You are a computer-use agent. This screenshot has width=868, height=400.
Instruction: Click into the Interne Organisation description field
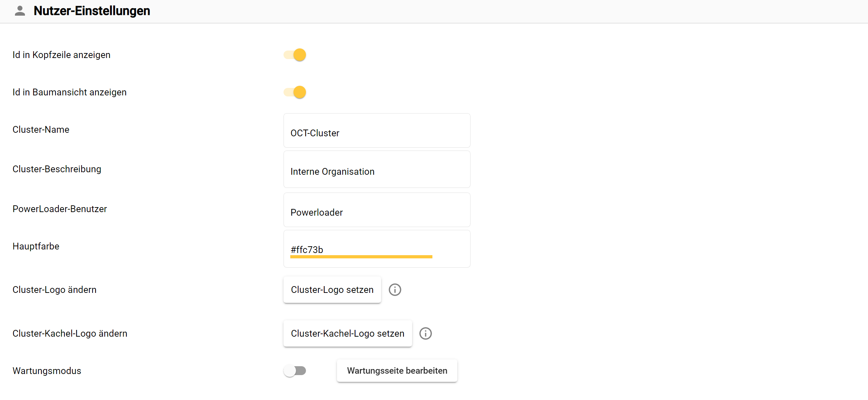(x=376, y=171)
